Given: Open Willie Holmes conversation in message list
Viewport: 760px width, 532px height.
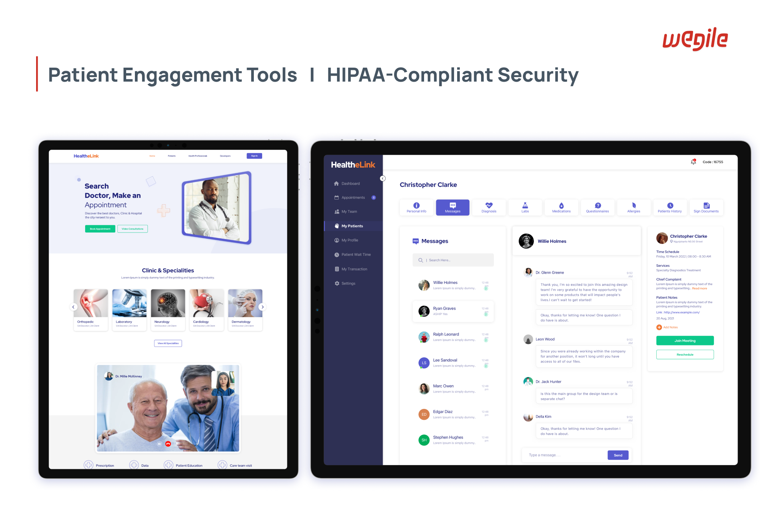Looking at the screenshot, I should [453, 285].
